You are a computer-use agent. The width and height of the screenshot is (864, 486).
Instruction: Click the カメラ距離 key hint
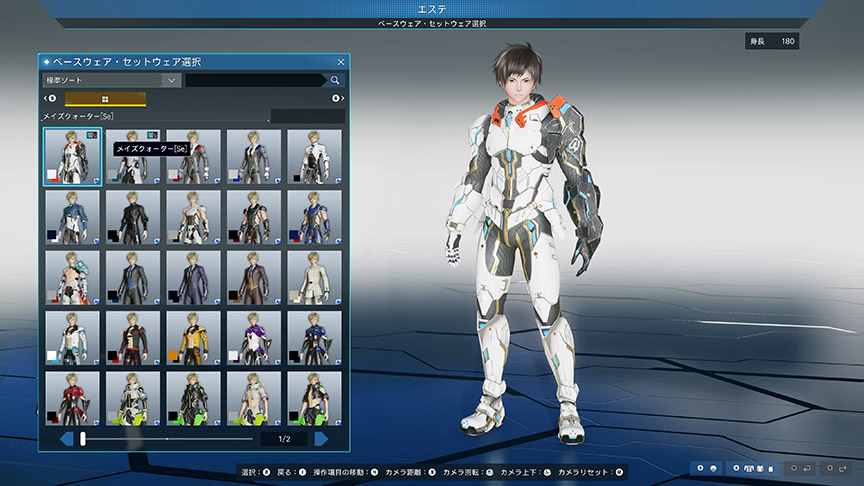[x=411, y=472]
